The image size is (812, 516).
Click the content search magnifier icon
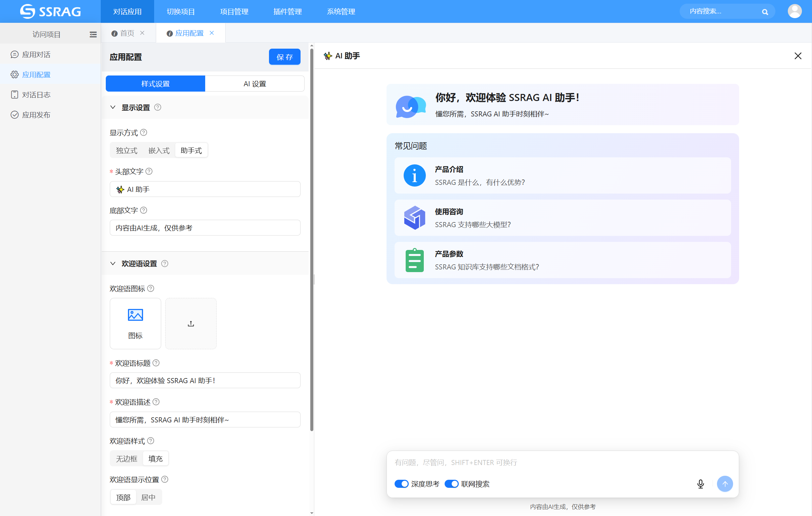tap(765, 12)
